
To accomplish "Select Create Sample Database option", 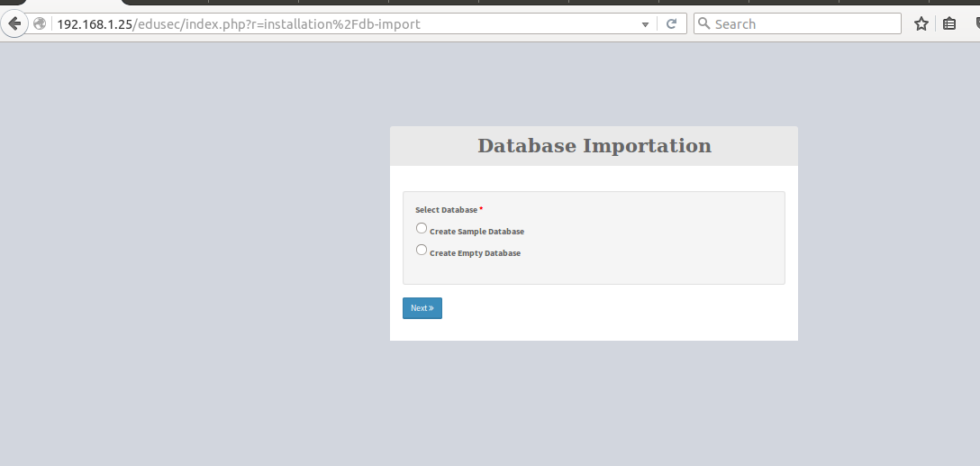I will pyautogui.click(x=422, y=228).
